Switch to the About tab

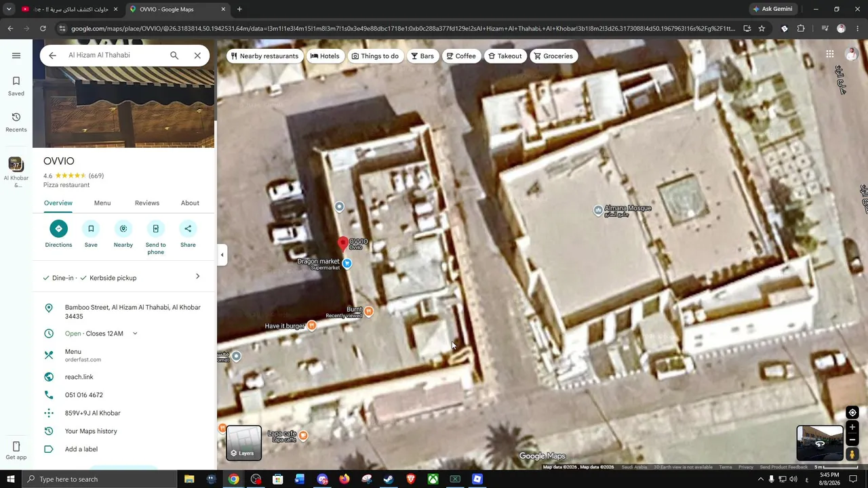pyautogui.click(x=190, y=203)
